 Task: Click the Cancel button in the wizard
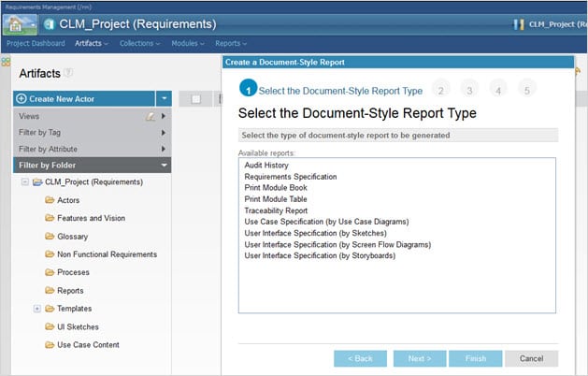531,358
